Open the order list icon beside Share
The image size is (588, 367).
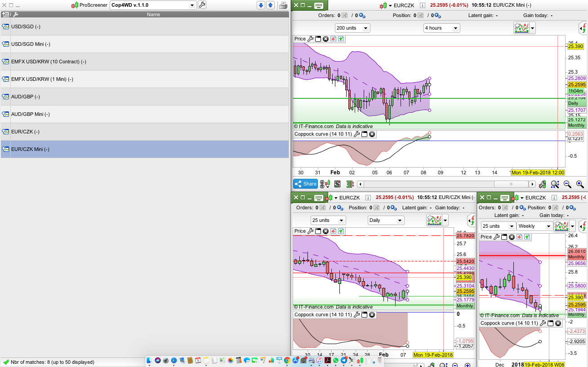tap(338, 184)
